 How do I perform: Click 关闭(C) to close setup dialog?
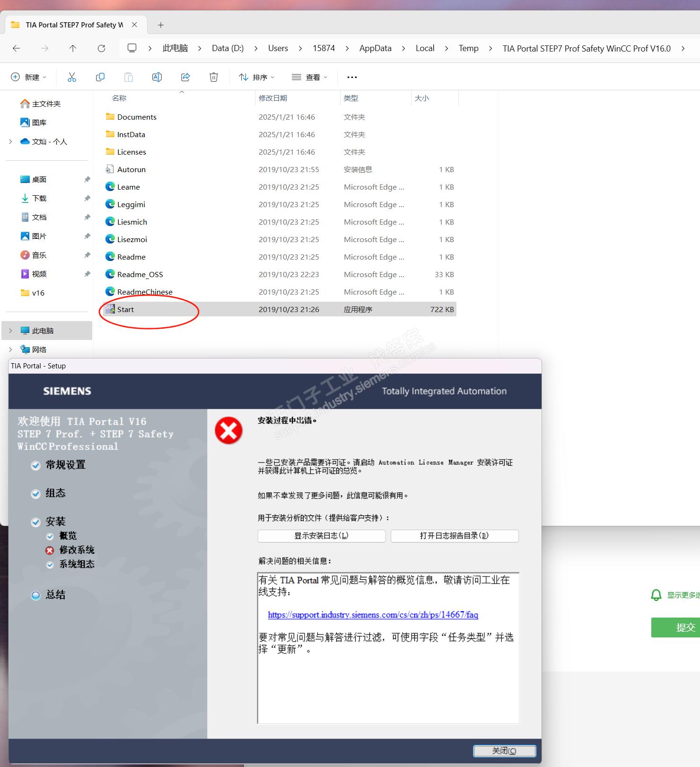(505, 751)
